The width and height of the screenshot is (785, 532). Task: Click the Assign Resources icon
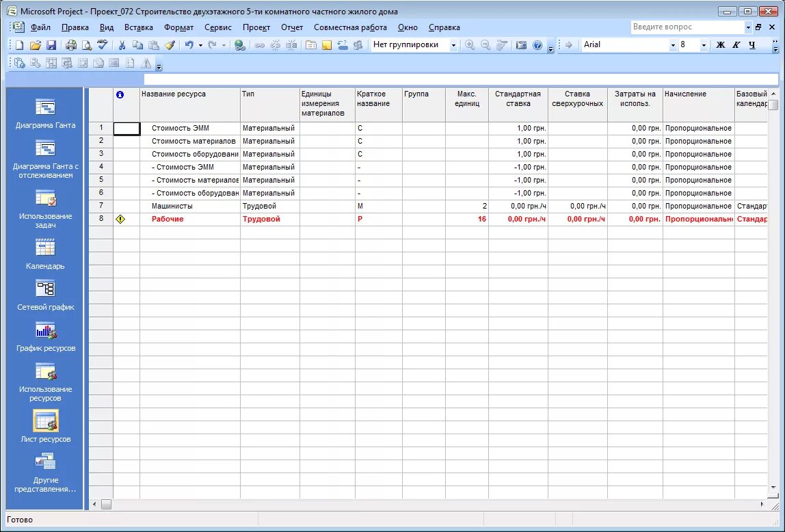(x=358, y=45)
